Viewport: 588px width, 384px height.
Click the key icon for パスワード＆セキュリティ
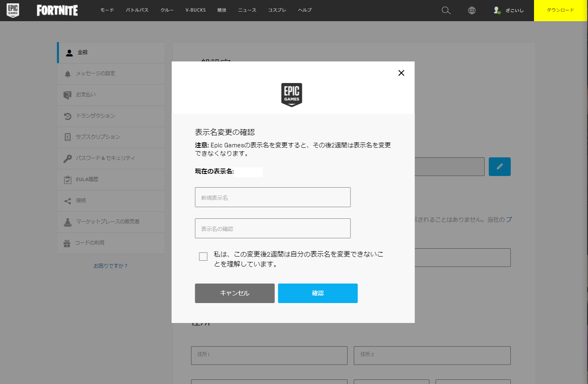point(68,159)
